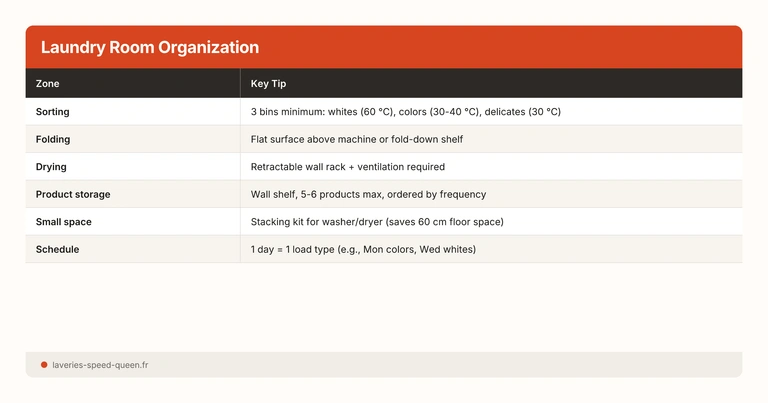768x403 pixels.
Task: Click the Schedule zone label
Action: [57, 249]
